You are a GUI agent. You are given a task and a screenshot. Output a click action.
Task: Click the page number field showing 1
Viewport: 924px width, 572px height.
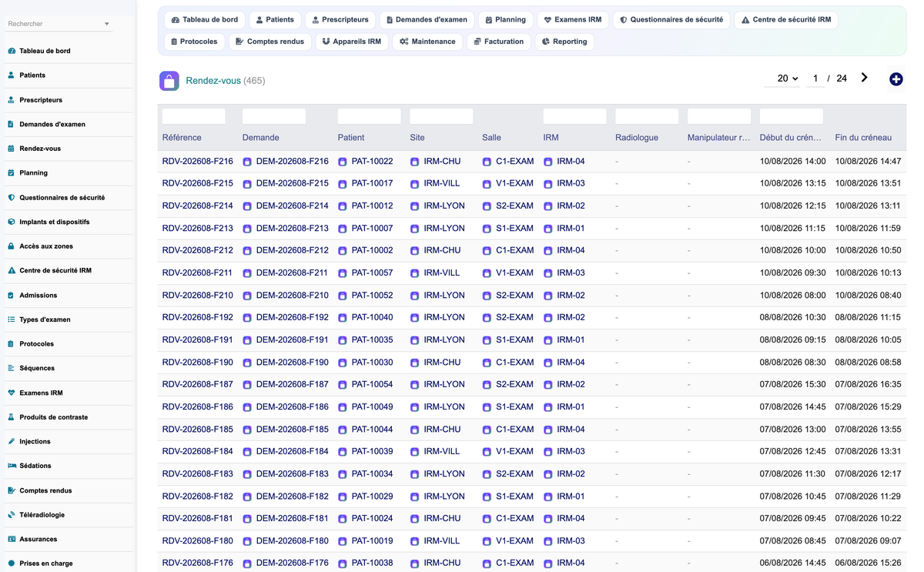(815, 79)
